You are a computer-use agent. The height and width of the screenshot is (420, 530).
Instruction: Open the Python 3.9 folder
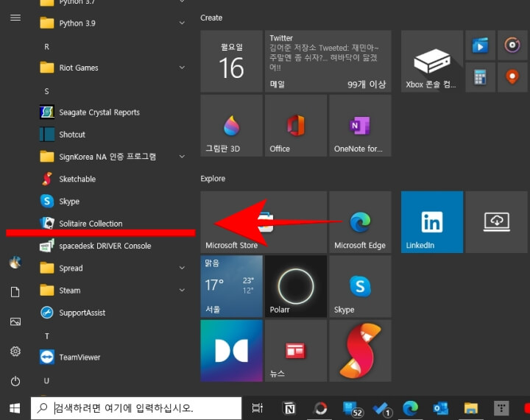(x=112, y=24)
